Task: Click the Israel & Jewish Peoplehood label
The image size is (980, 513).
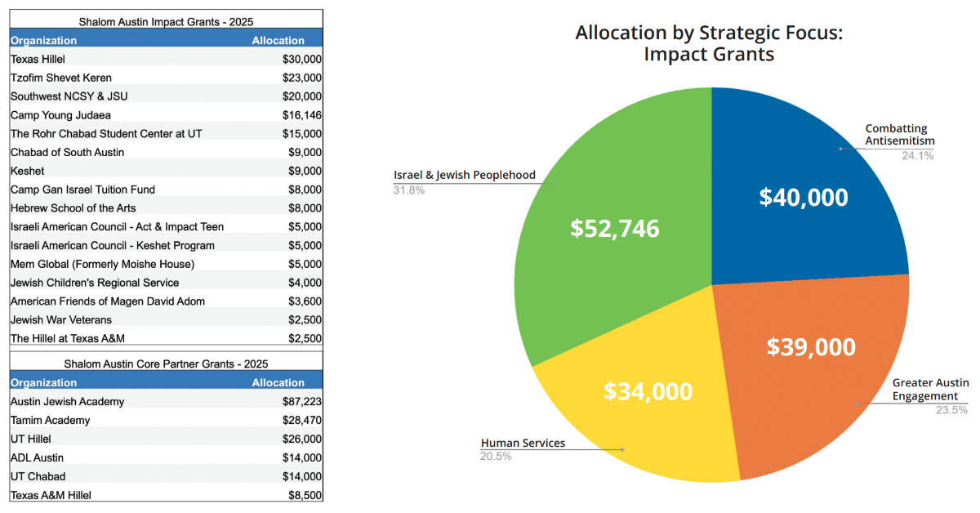Action: pyautogui.click(x=465, y=175)
